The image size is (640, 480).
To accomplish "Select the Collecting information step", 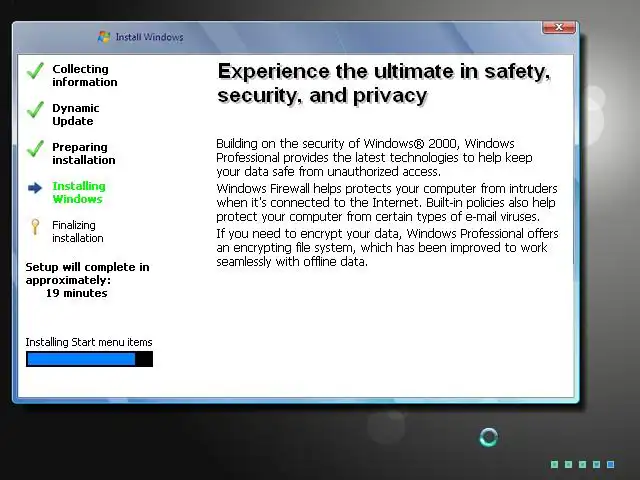I will [84, 76].
